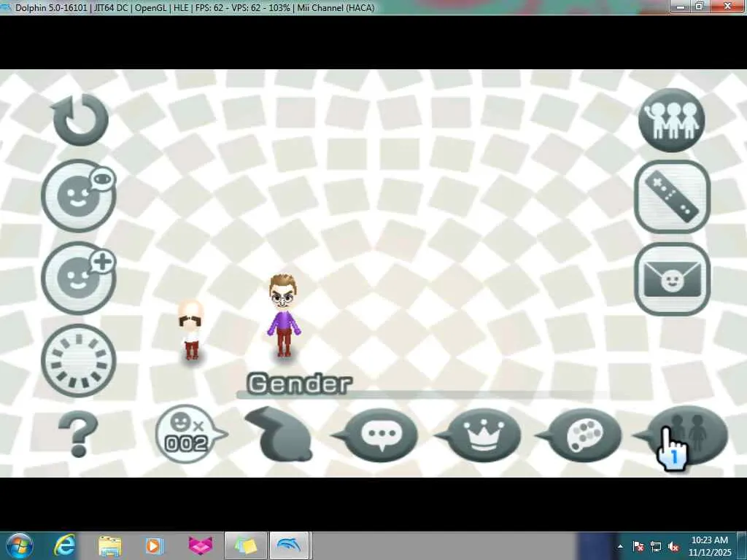The height and width of the screenshot is (560, 747).
Task: Click the 10:23 AM clock
Action: (709, 540)
